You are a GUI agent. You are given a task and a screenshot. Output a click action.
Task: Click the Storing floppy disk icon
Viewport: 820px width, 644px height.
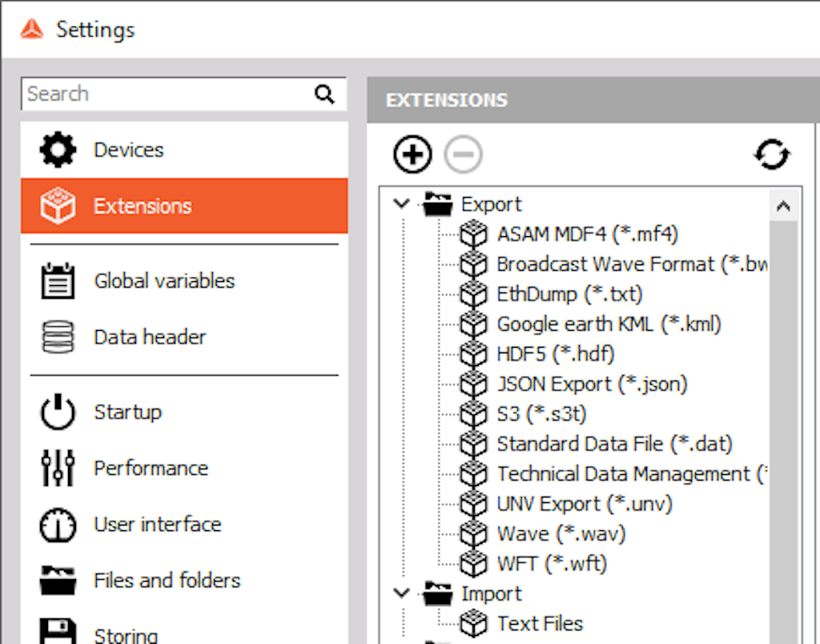[58, 631]
